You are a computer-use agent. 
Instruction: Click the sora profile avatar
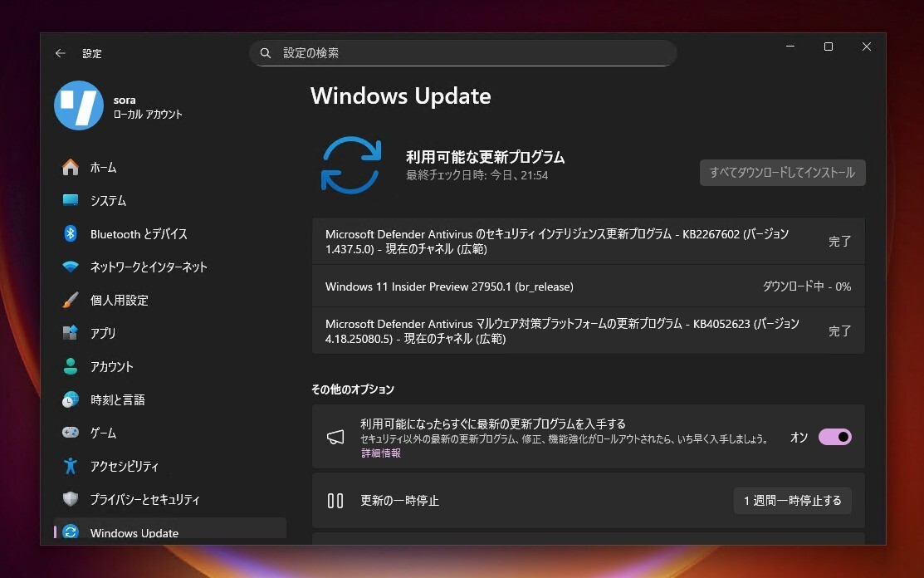79,105
